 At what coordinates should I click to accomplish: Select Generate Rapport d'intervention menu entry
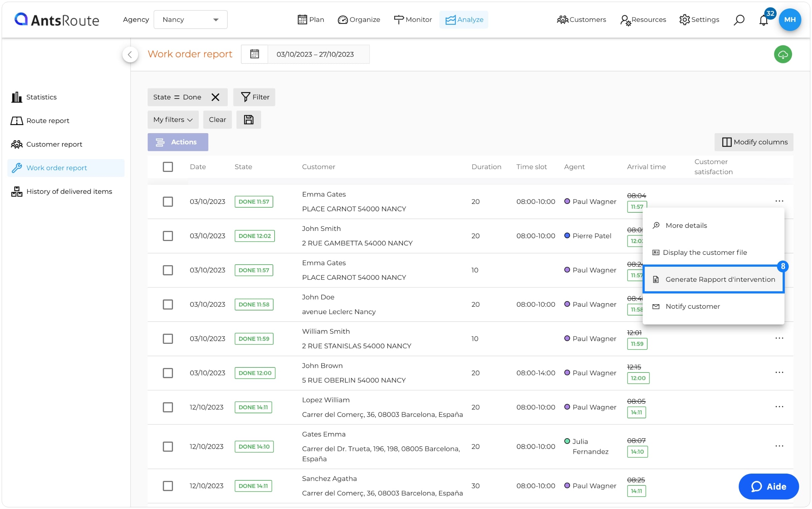(713, 279)
